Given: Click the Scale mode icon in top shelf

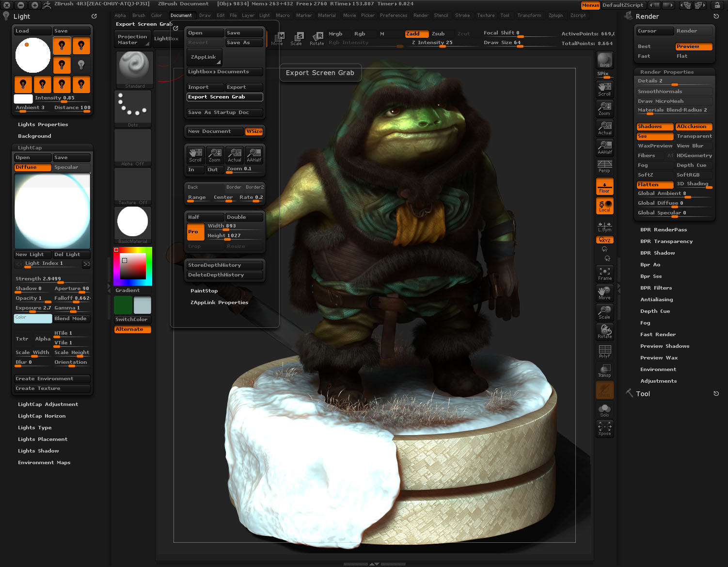Looking at the screenshot, I should coord(296,39).
